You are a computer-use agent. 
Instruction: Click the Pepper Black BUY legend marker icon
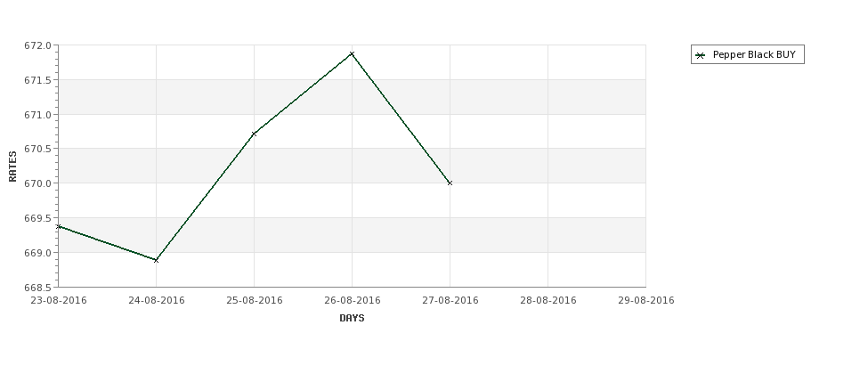[x=701, y=55]
